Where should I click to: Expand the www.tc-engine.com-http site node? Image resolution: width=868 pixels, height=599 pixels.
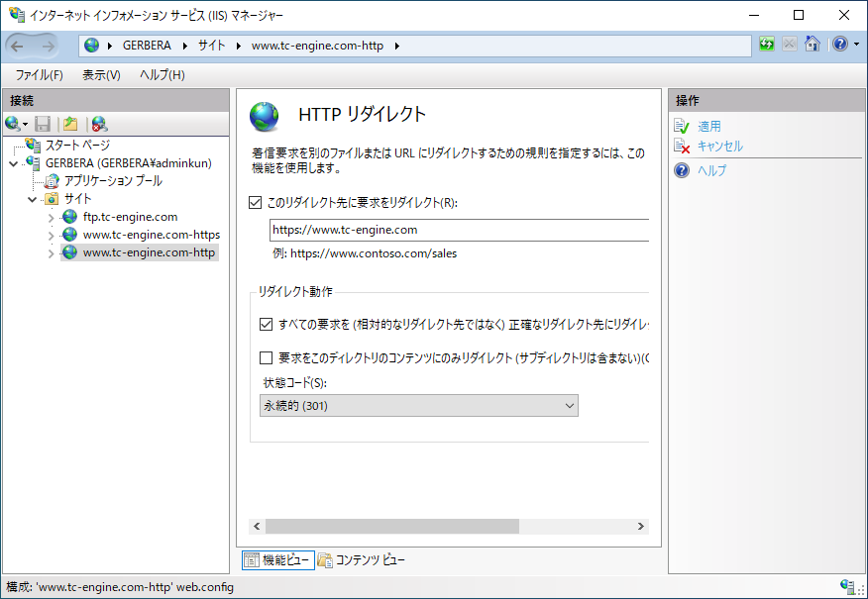coord(51,253)
